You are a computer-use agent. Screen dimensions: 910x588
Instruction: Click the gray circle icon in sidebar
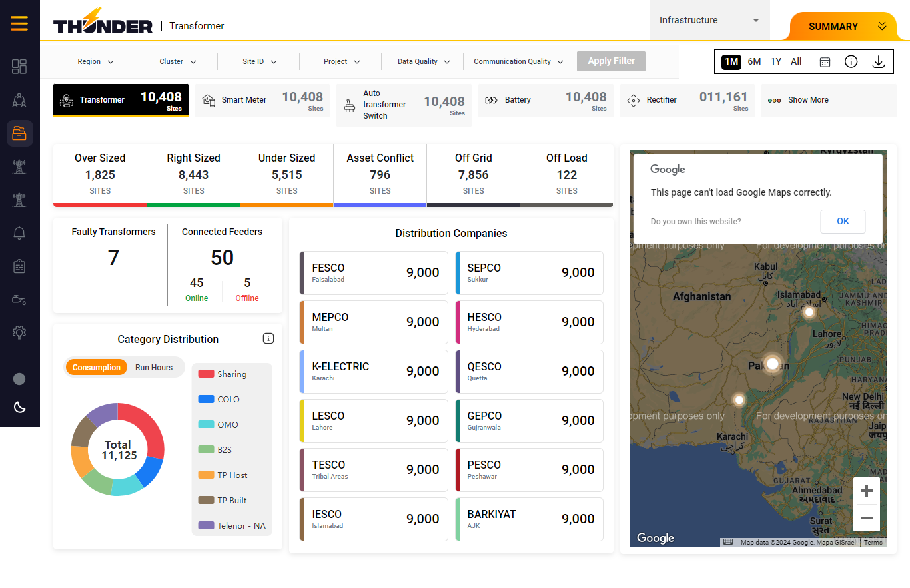tap(19, 379)
